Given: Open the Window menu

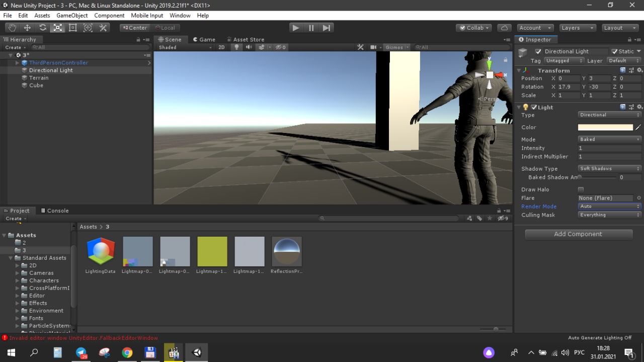Looking at the screenshot, I should point(180,16).
